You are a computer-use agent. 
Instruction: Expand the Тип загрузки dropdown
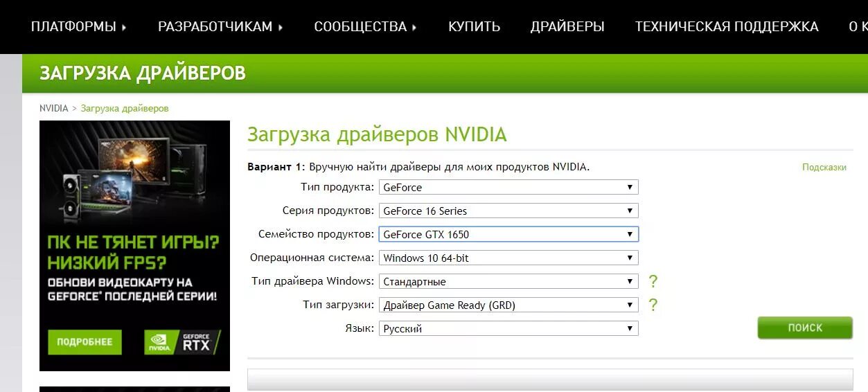pos(508,305)
